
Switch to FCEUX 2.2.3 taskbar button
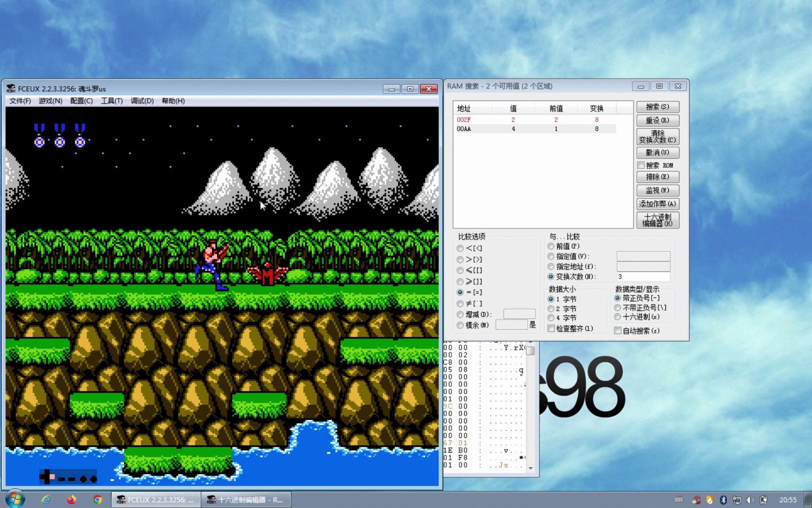click(156, 500)
